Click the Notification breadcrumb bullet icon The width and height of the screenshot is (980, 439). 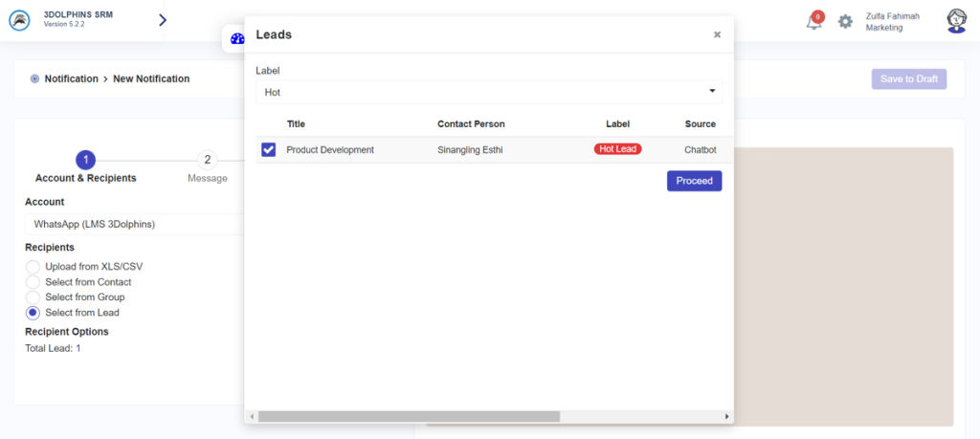click(34, 78)
